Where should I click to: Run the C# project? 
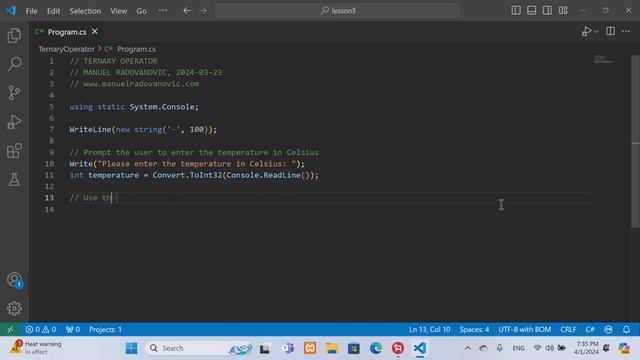pyautogui.click(x=587, y=31)
